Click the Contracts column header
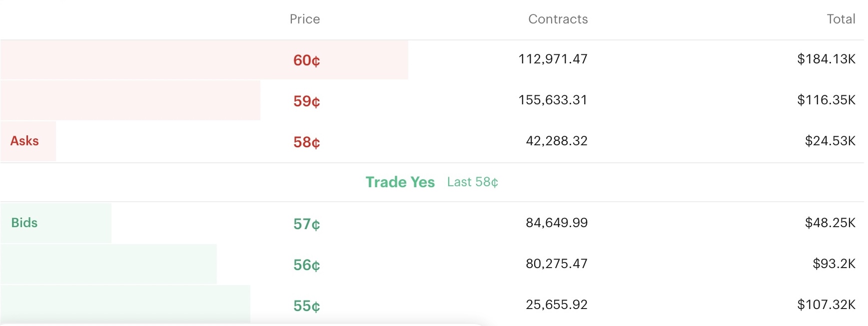 click(558, 19)
